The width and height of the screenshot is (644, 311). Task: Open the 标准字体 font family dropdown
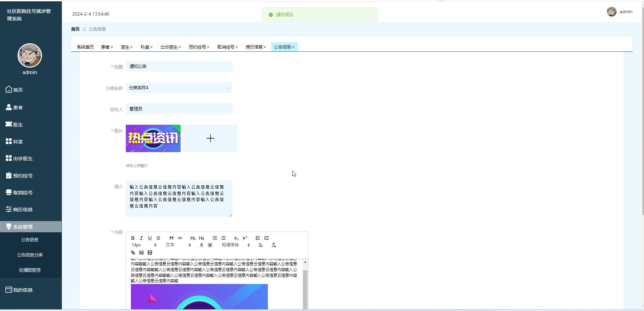[236, 245]
